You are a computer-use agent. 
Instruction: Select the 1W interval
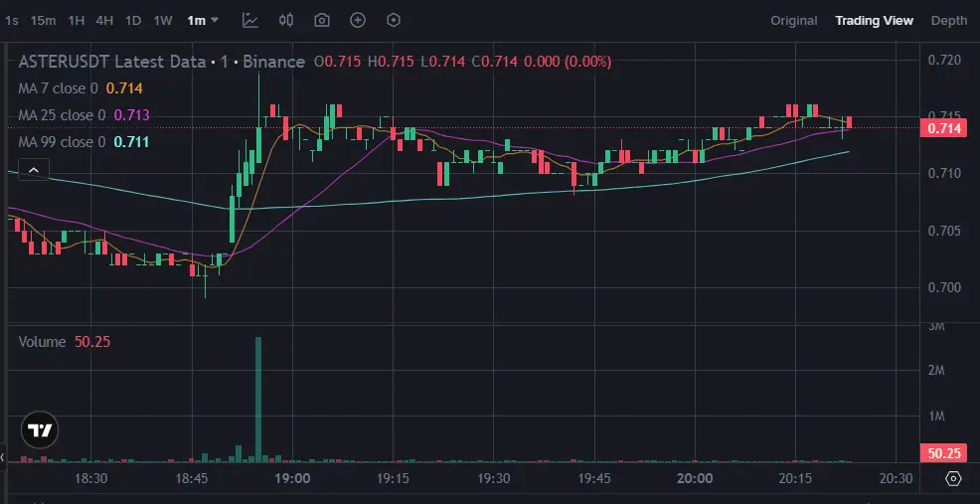point(162,20)
